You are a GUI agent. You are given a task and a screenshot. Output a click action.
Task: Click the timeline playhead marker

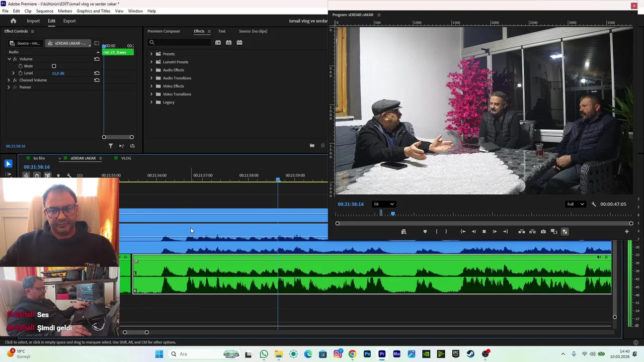278,179
